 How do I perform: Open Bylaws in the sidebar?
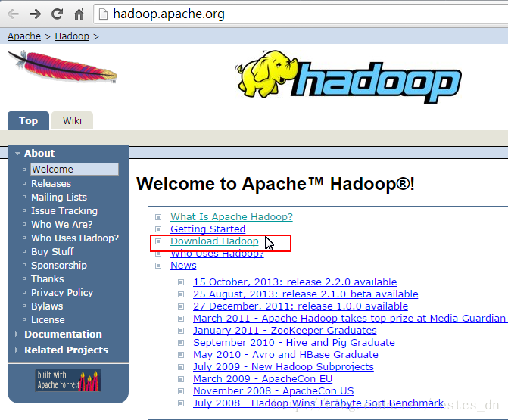[47, 306]
